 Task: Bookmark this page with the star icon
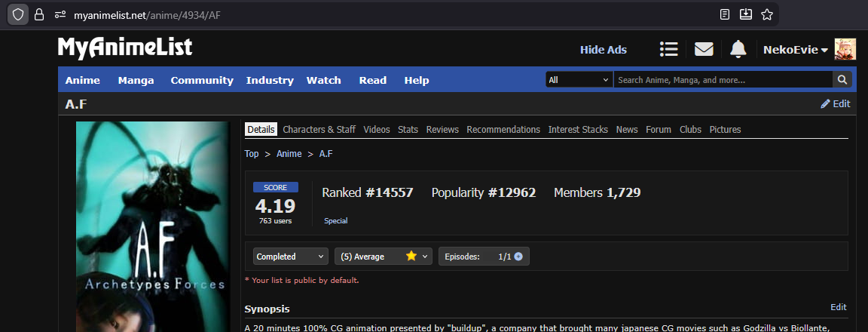tap(767, 14)
